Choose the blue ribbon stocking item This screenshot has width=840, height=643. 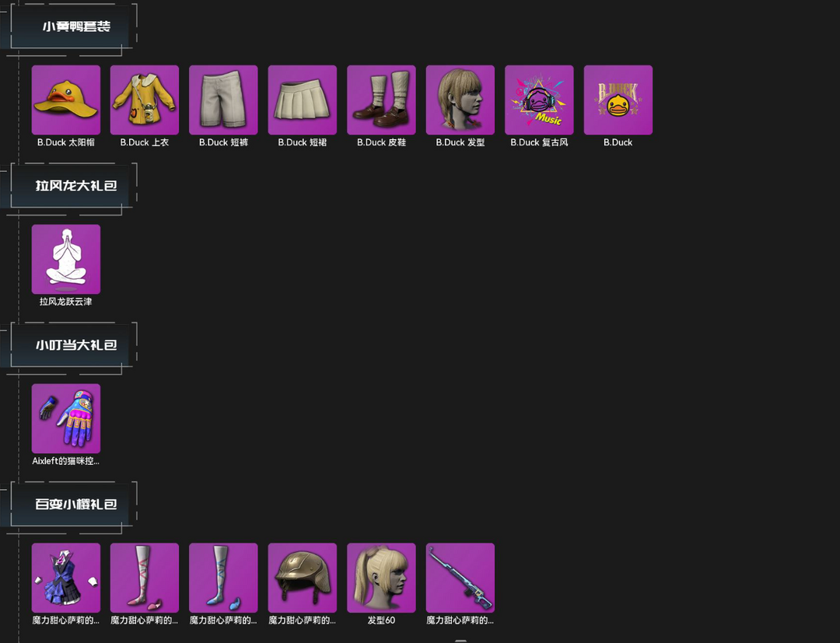point(223,578)
